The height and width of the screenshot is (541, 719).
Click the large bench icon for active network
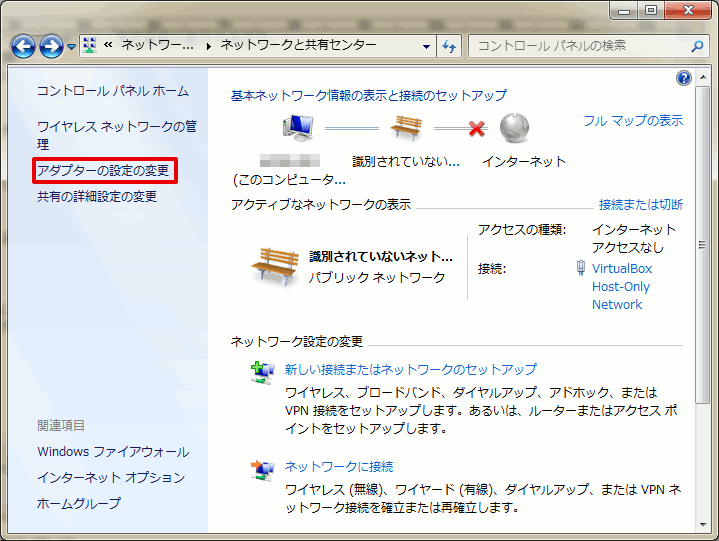pos(275,265)
